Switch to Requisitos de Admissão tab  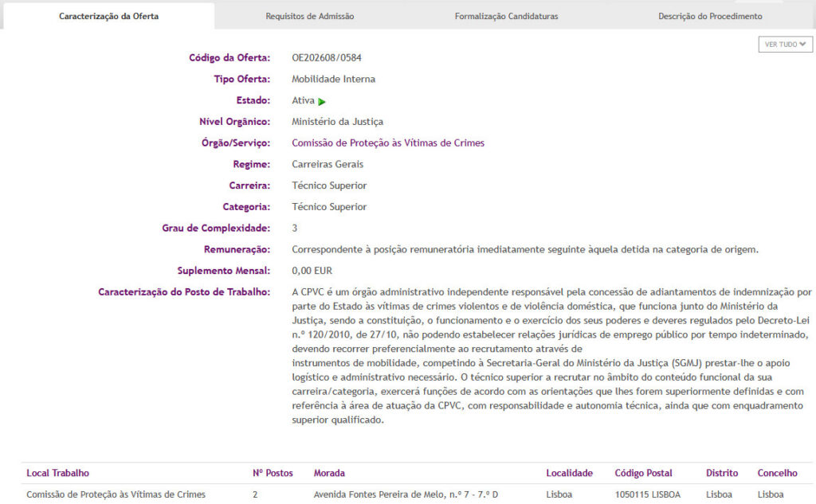(310, 16)
